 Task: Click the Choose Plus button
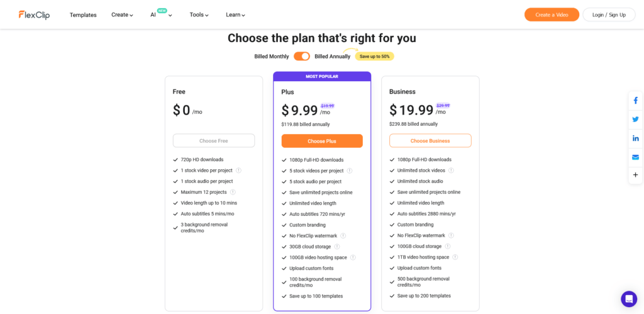pos(322,141)
